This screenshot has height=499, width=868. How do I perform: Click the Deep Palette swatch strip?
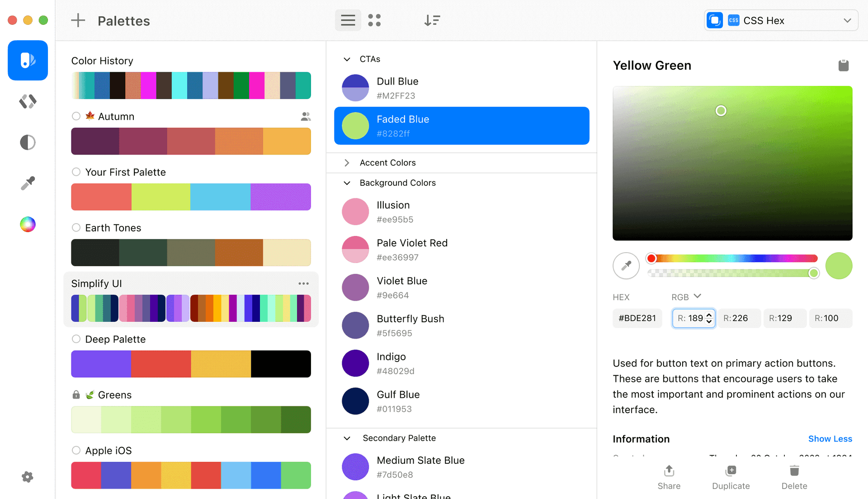click(191, 364)
